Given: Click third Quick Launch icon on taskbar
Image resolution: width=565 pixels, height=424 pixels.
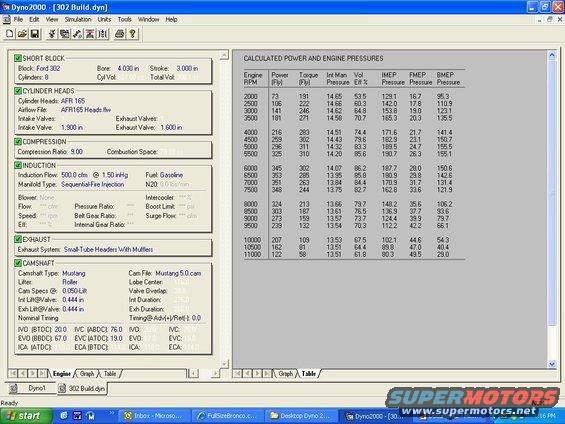Looking at the screenshot, I should (x=90, y=416).
